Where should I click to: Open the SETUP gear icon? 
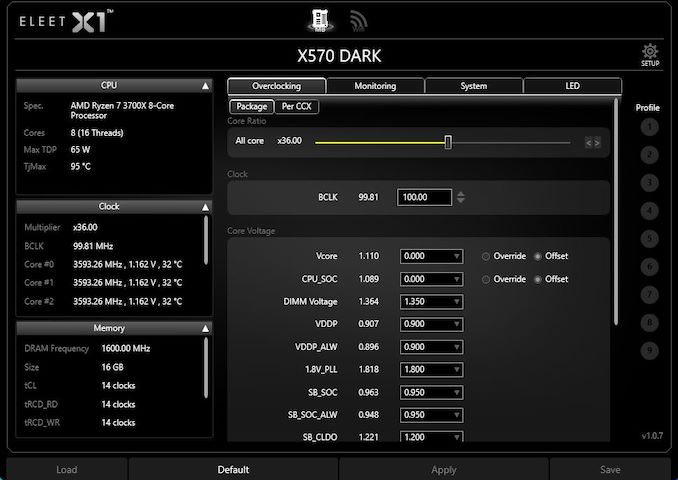point(650,55)
